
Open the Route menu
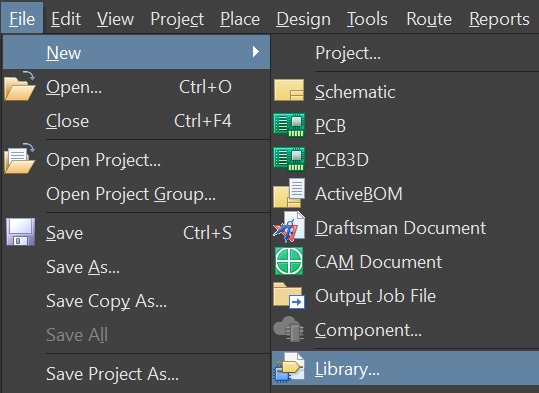tap(429, 18)
